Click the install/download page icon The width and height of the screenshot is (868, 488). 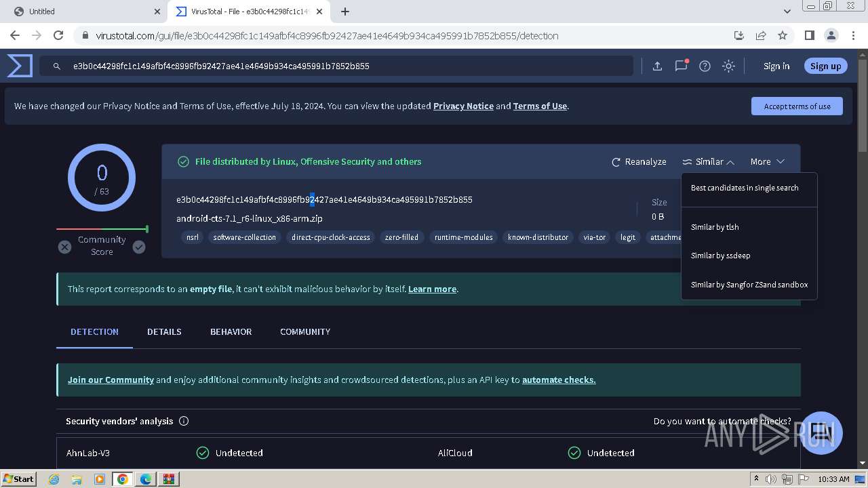(x=739, y=35)
